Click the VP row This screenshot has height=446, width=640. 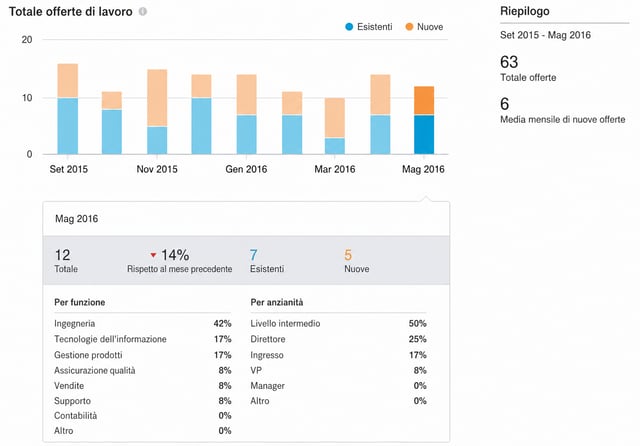coord(338,371)
